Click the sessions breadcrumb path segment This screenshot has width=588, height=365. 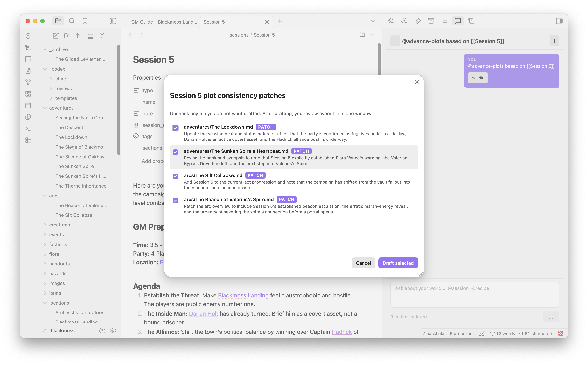tap(239, 35)
